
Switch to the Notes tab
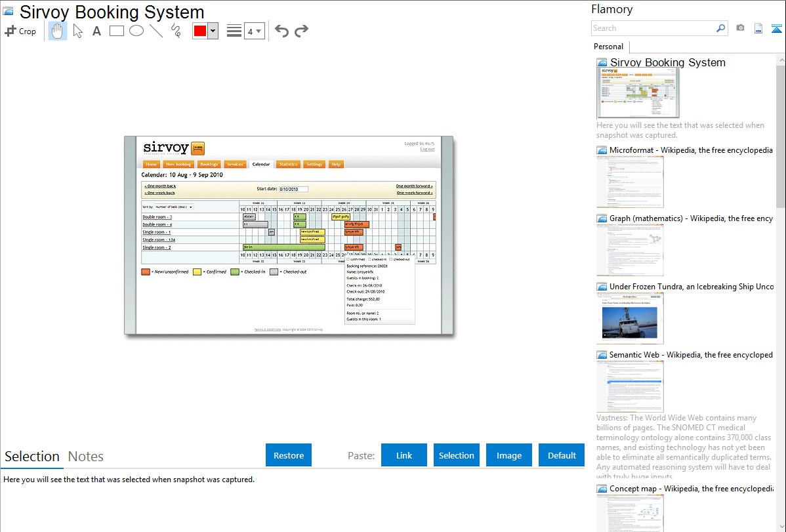pos(86,457)
